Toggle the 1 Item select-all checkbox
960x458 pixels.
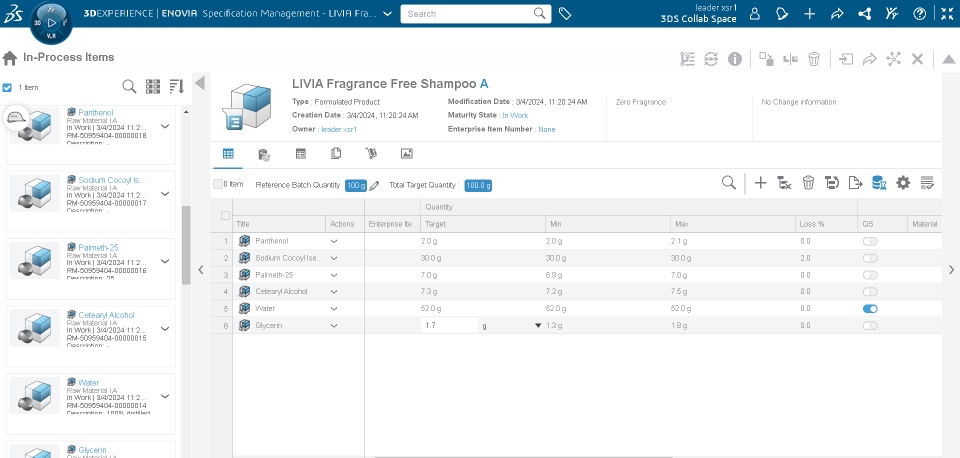(x=7, y=88)
